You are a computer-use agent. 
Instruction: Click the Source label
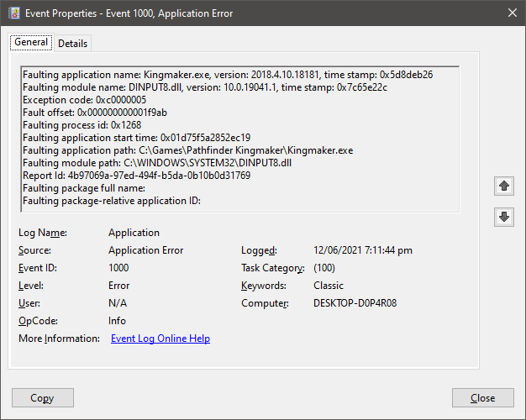[34, 250]
